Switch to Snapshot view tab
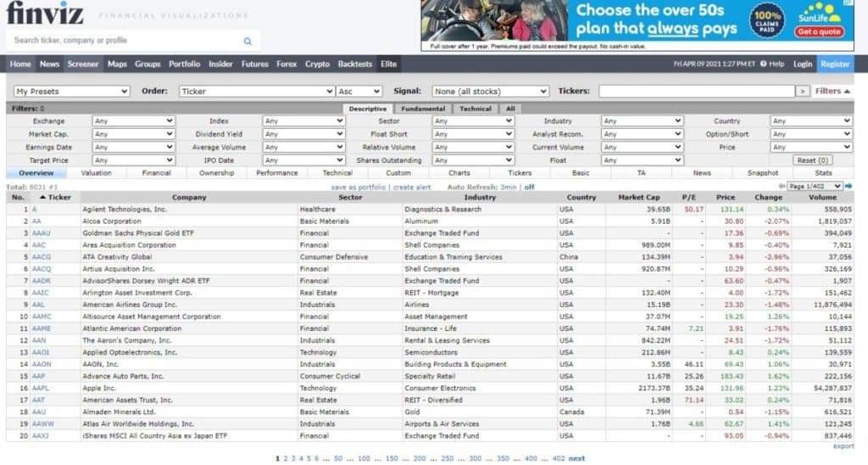 (x=763, y=173)
